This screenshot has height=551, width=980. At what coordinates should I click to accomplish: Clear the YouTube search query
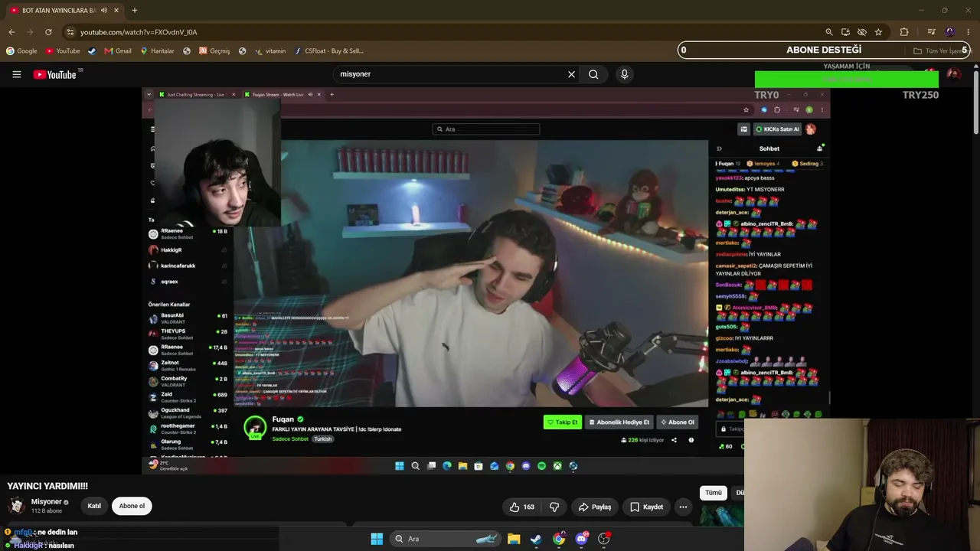point(571,74)
